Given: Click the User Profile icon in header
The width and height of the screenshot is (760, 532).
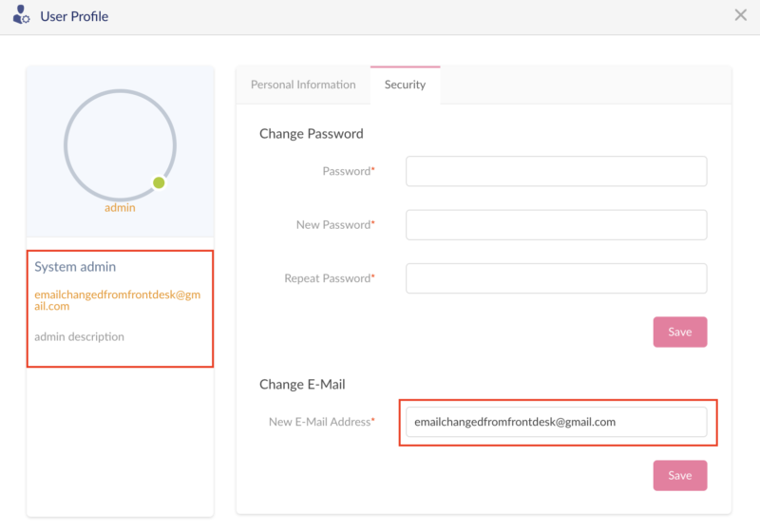Looking at the screenshot, I should click(21, 15).
